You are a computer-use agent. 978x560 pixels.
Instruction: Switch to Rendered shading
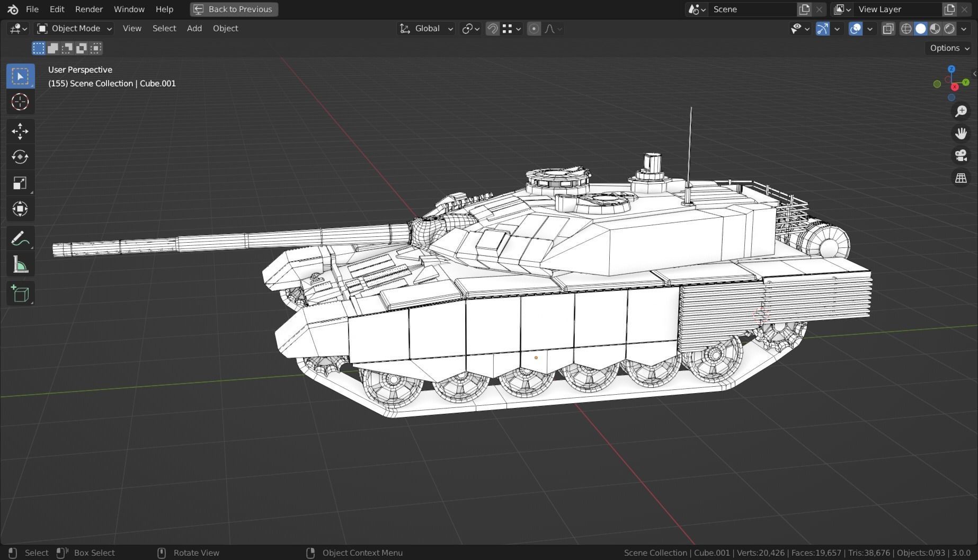pyautogui.click(x=949, y=29)
